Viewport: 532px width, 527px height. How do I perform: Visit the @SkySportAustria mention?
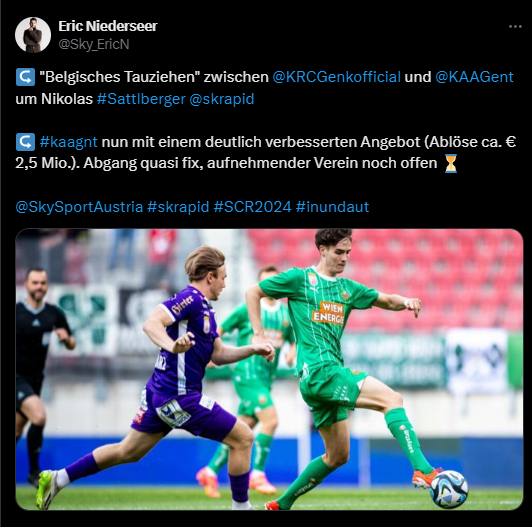[x=79, y=207]
